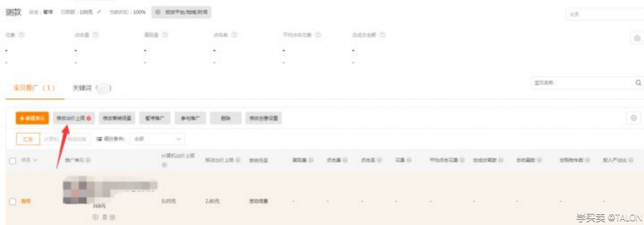Image resolution: width=644 pixels, height=225 pixels.
Task: Click help icon beside 总成交笔数 header
Action: 501,160
